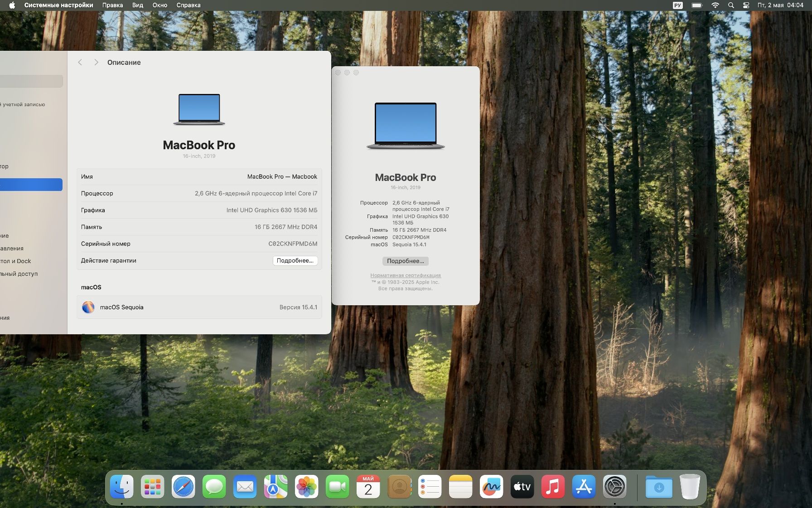Click the macOS Sequoia version row
Image resolution: width=812 pixels, height=508 pixels.
[x=199, y=307]
